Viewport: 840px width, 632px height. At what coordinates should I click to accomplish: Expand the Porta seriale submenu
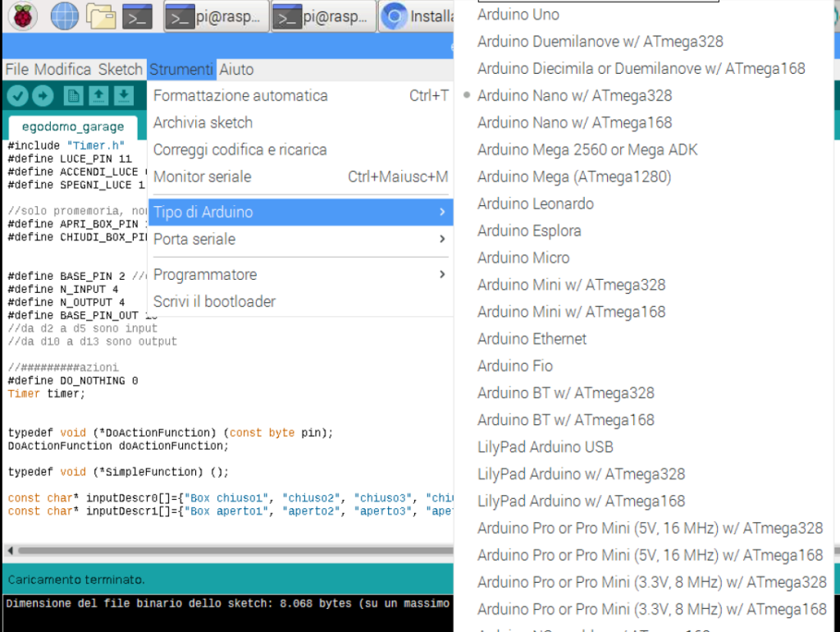pos(300,239)
